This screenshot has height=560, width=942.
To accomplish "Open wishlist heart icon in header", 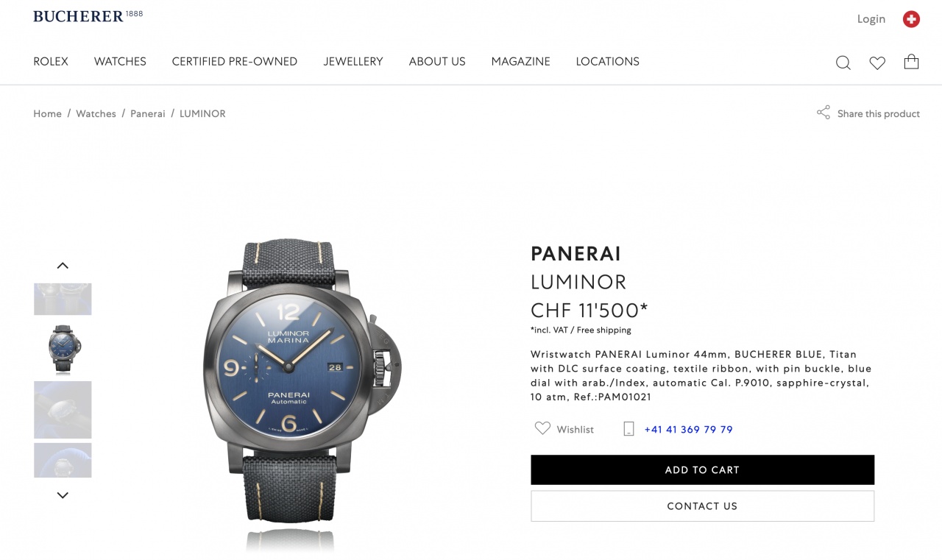I will pyautogui.click(x=877, y=63).
